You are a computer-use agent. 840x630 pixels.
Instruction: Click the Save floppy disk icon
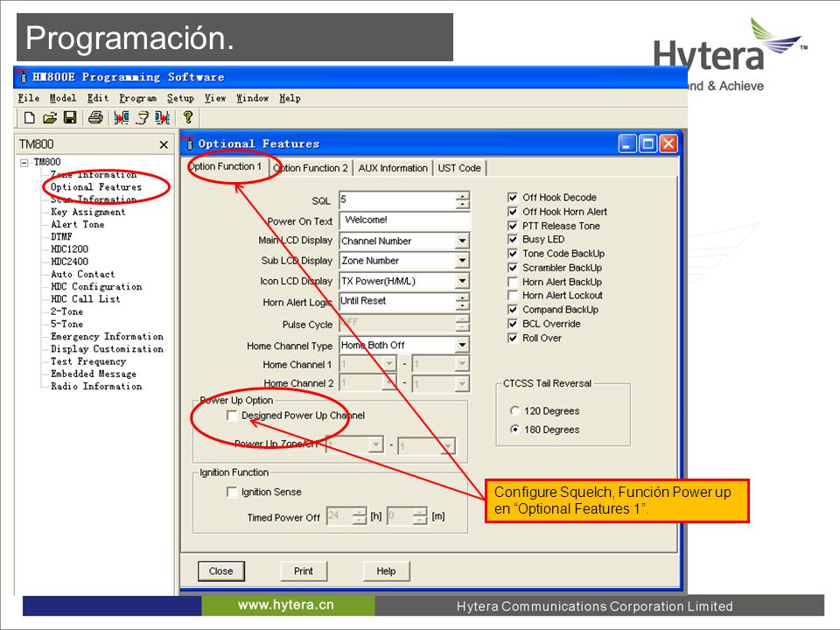coord(70,117)
